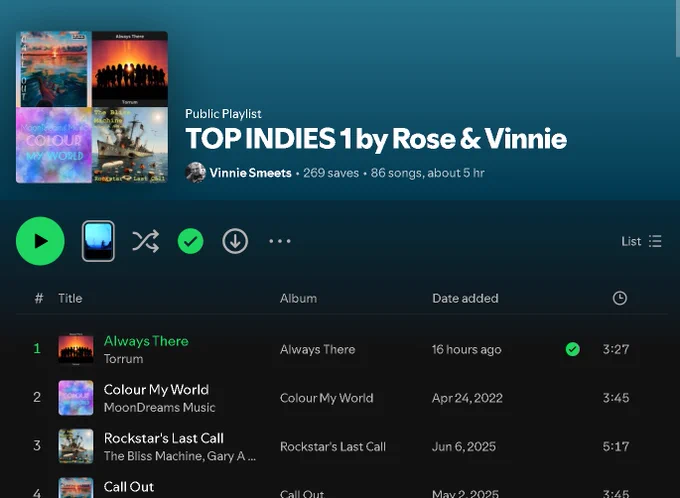Toggle liked checkmark on Always There row
This screenshot has height=498, width=680.
[x=572, y=349]
